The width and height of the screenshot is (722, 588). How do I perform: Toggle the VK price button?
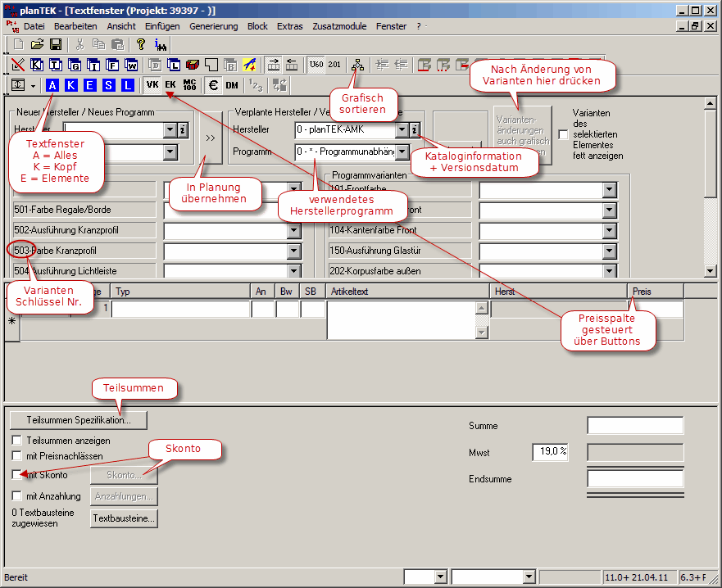152,85
